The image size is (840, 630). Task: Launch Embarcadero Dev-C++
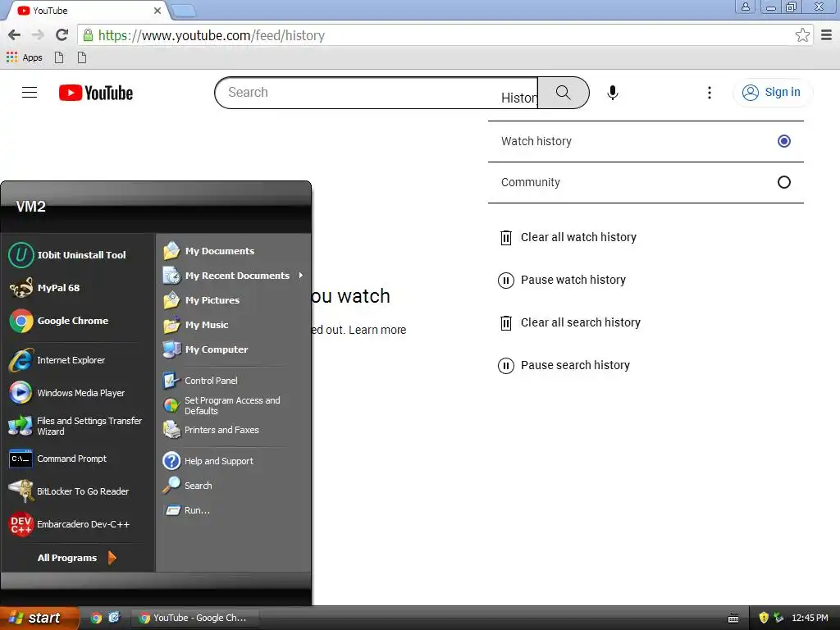point(68,524)
